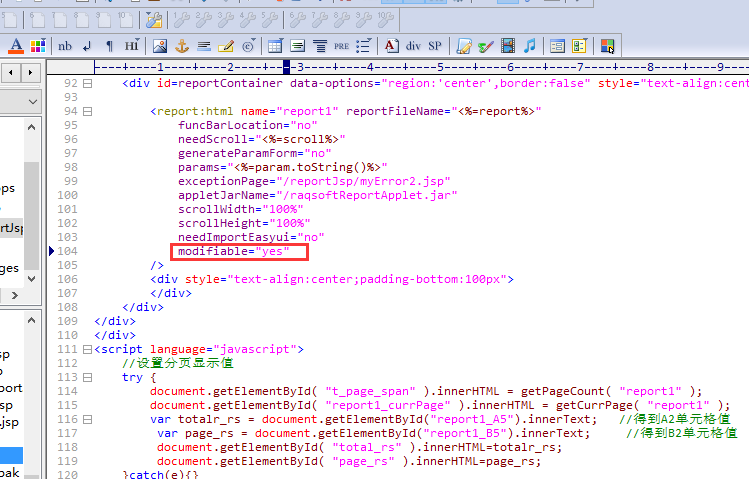Click the insert image icon
This screenshot has height=479, width=749.
(160, 45)
